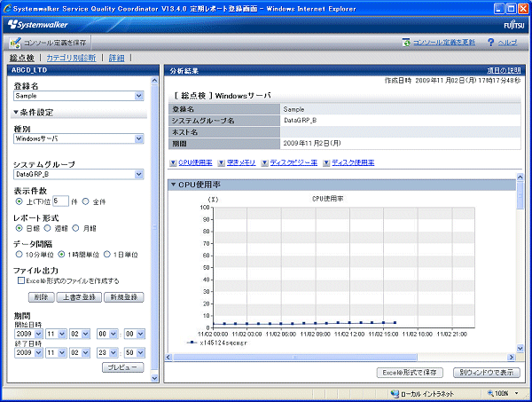Switch to the カテゴリ別診断 tab

click(71, 58)
